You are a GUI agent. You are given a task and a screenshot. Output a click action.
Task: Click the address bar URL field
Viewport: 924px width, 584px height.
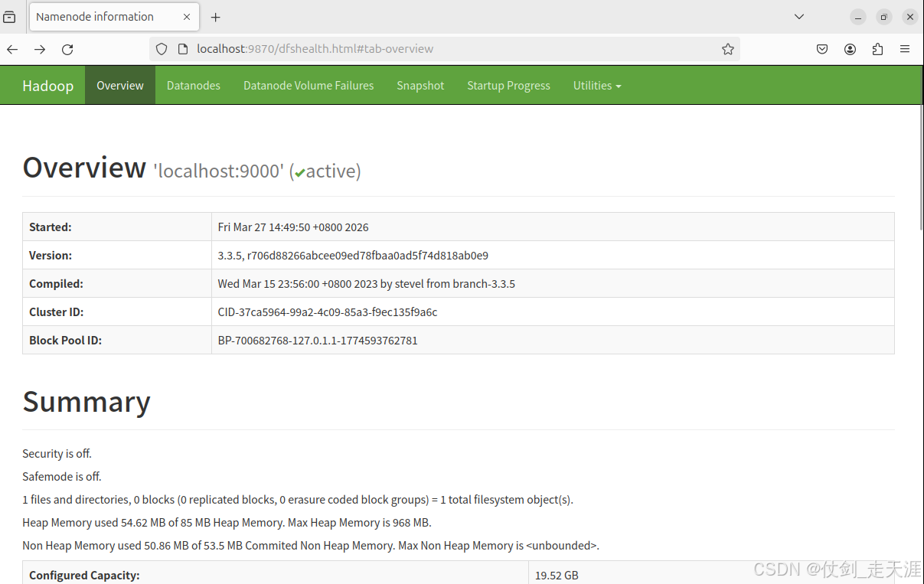444,49
